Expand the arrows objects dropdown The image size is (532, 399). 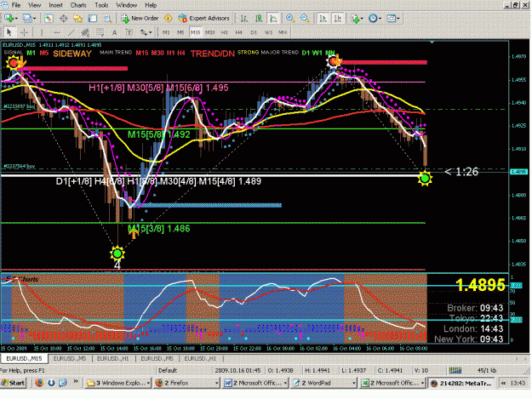click(150, 32)
